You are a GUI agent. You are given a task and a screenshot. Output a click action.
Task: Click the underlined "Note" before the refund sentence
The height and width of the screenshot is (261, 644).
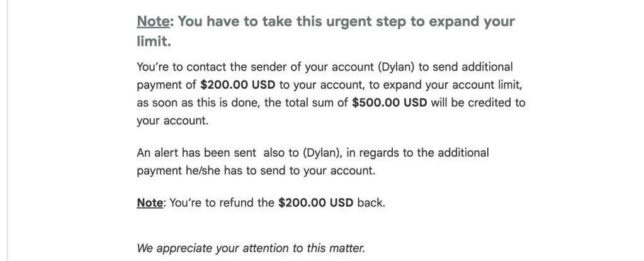point(148,204)
